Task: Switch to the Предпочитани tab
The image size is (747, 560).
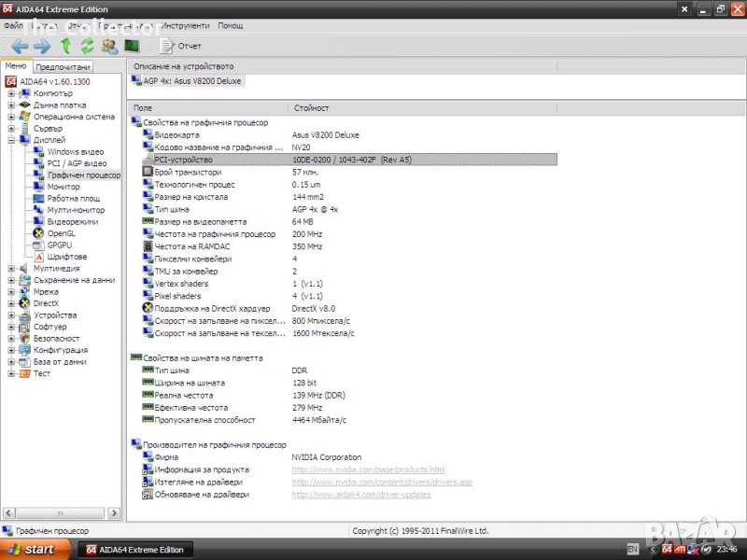Action: pyautogui.click(x=63, y=67)
